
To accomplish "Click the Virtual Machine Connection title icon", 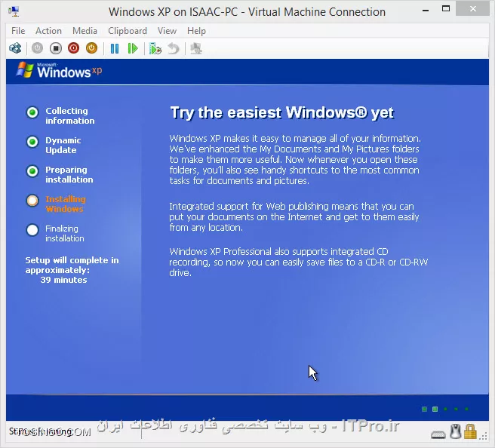I will click(x=14, y=11).
